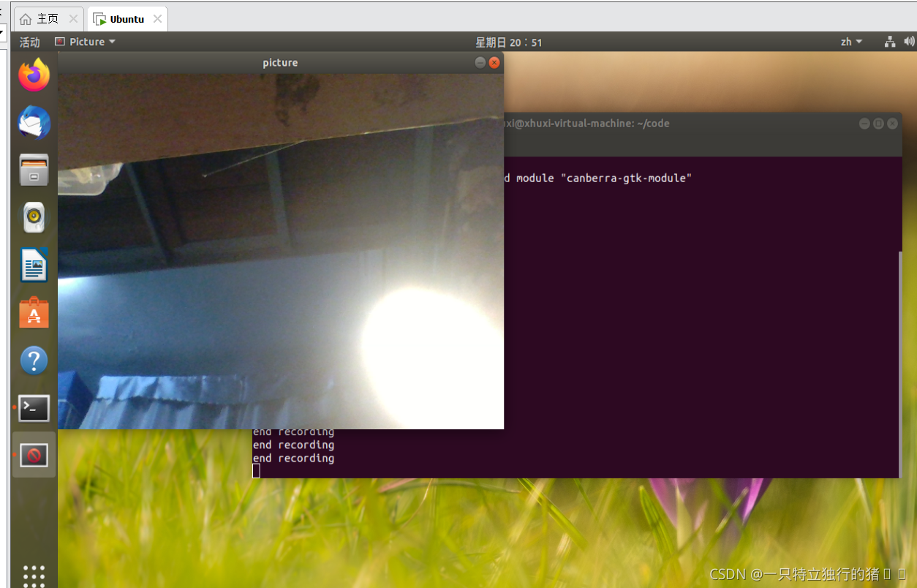
Task: Open the 活动 activities overview
Action: [x=30, y=42]
